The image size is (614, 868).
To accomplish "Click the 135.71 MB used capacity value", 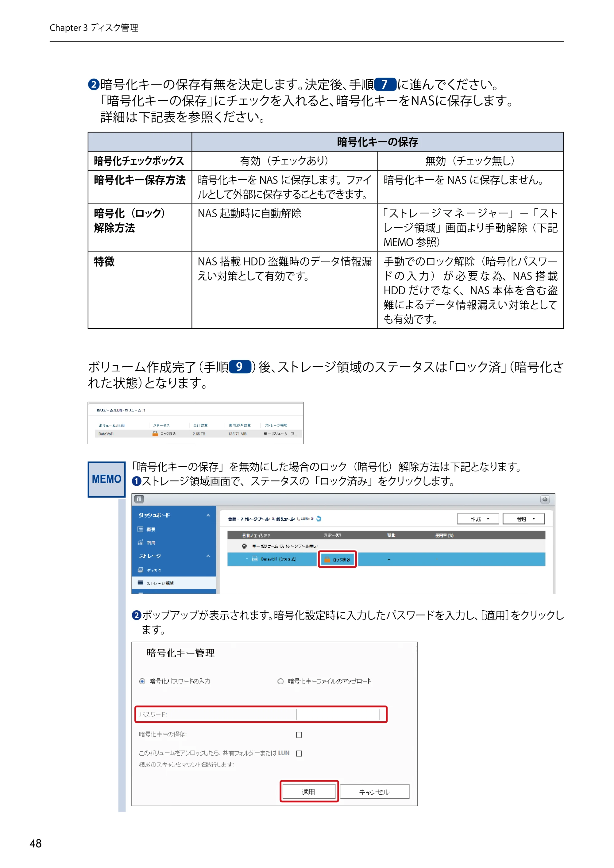I will [x=237, y=434].
